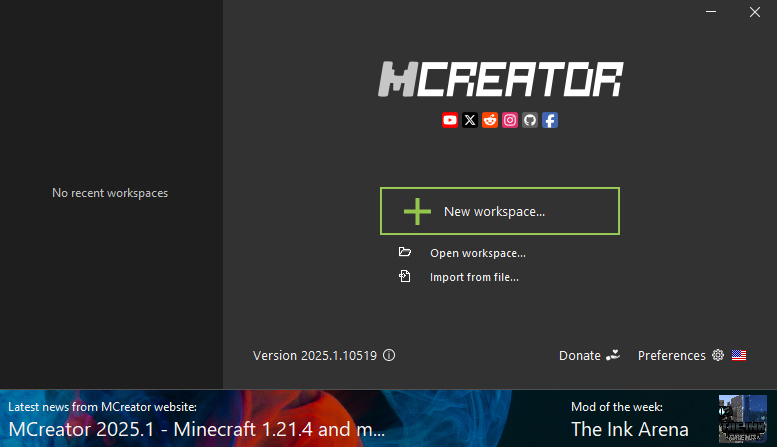This screenshot has width=777, height=447.
Task: Click 'Latest news from MCreator website' label
Action: click(x=103, y=407)
